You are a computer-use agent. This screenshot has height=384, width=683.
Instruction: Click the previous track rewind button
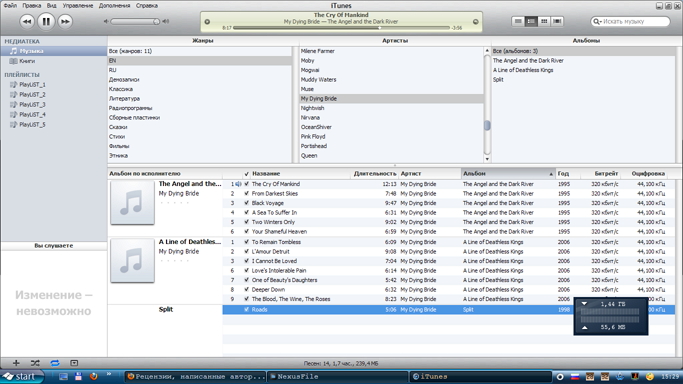click(27, 21)
